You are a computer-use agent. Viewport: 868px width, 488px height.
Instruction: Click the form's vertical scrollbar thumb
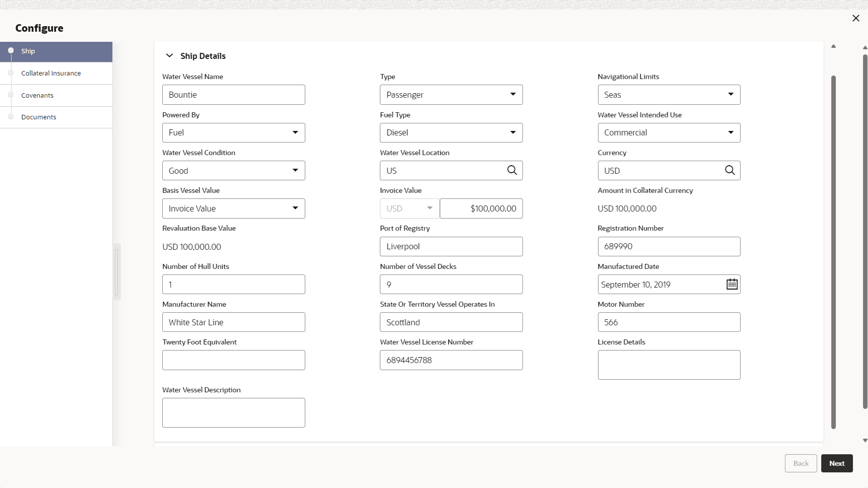click(833, 252)
